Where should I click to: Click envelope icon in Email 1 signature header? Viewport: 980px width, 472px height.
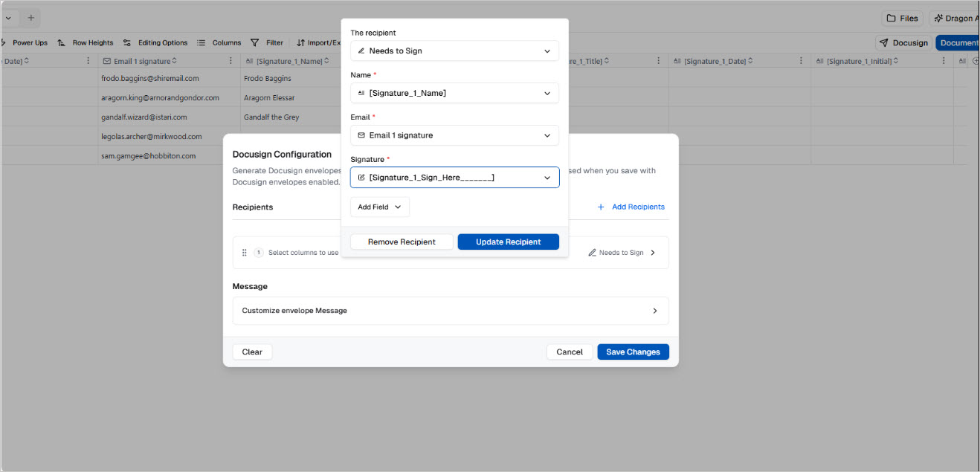(106, 61)
